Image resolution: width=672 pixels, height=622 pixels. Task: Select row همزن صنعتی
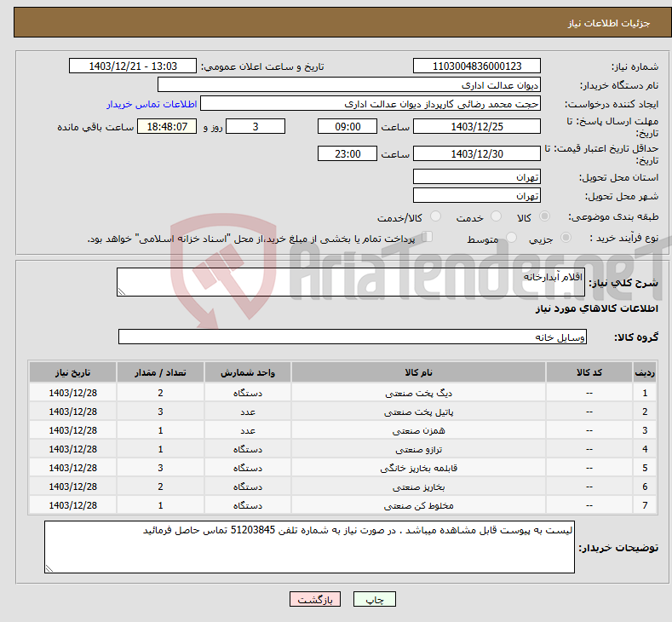click(342, 430)
